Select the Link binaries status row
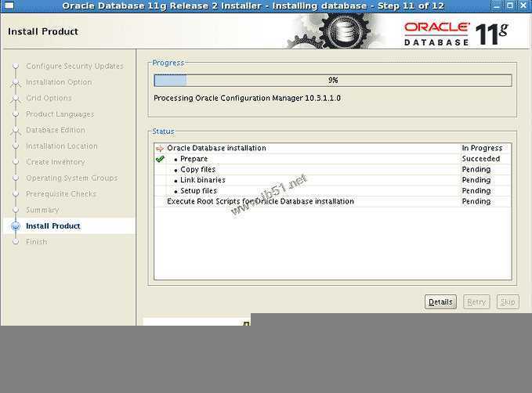 pos(332,180)
